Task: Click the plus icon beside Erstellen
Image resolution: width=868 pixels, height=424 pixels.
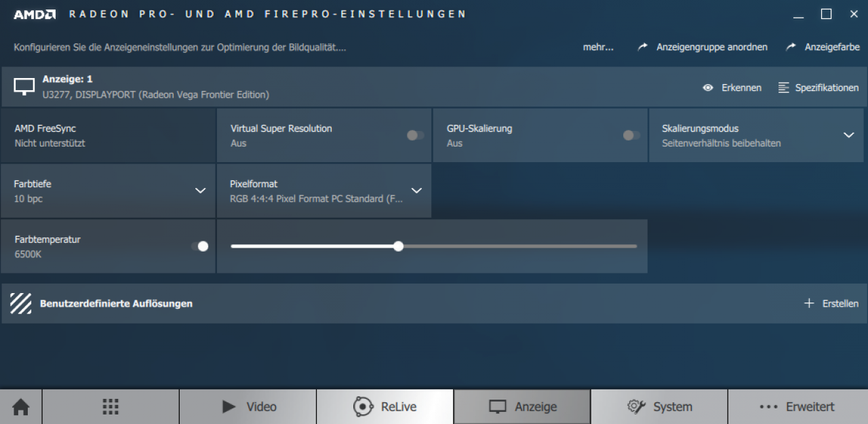Action: pyautogui.click(x=808, y=303)
